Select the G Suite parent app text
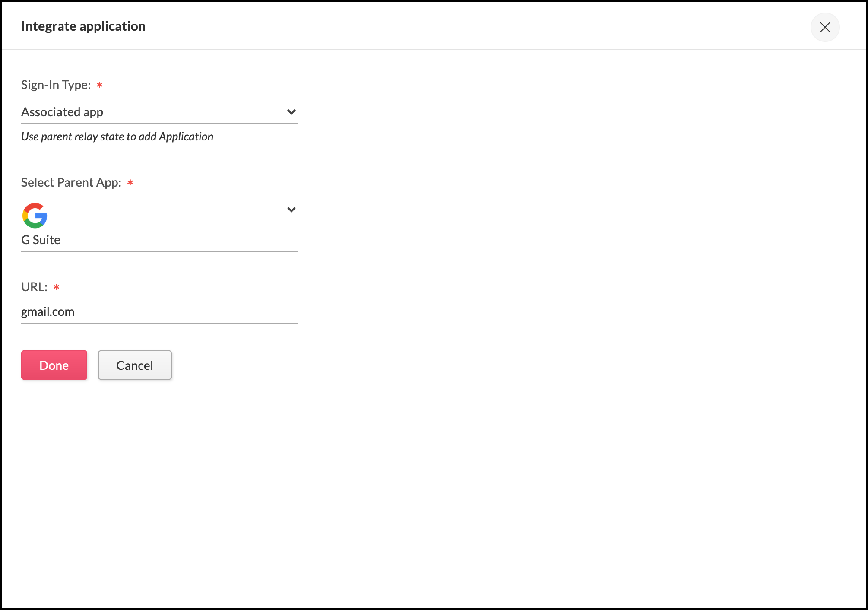 tap(41, 240)
